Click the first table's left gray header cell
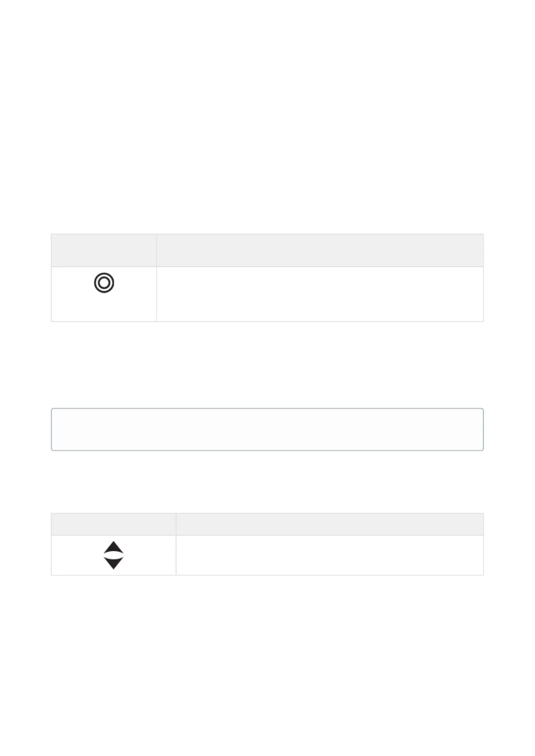535x756 pixels. pos(104,250)
